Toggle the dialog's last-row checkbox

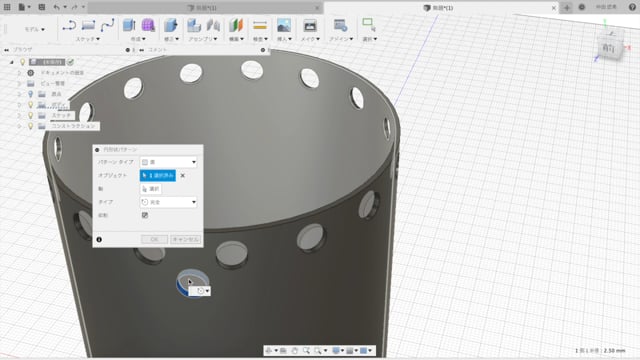tap(145, 215)
